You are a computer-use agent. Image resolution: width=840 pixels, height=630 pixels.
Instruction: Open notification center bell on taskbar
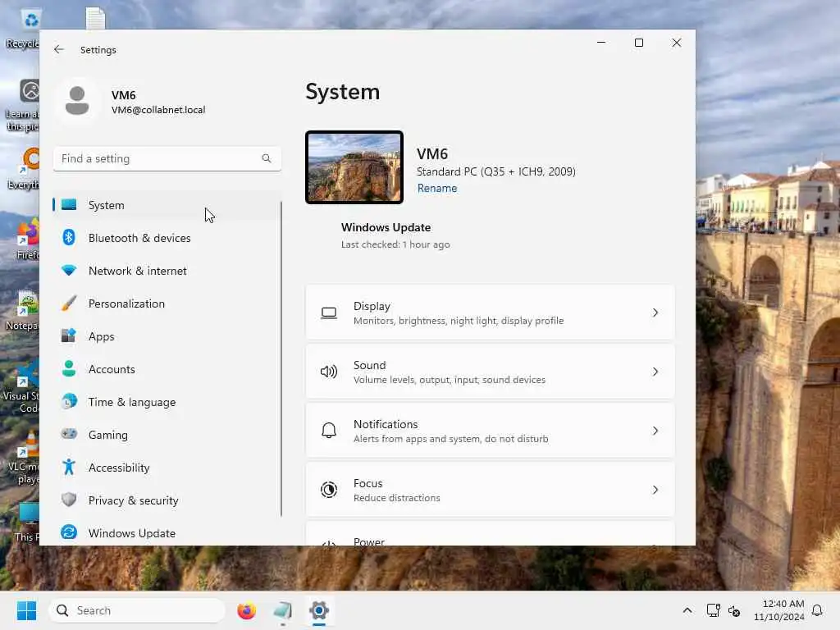click(817, 610)
